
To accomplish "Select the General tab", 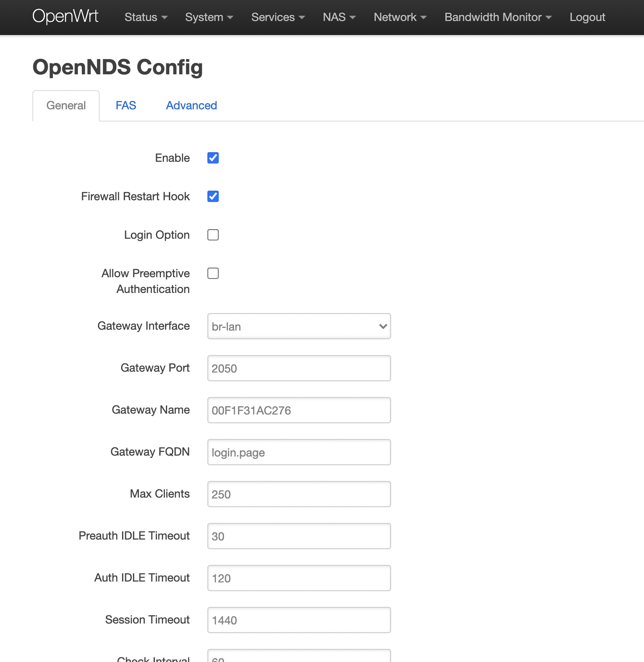I will pyautogui.click(x=66, y=105).
